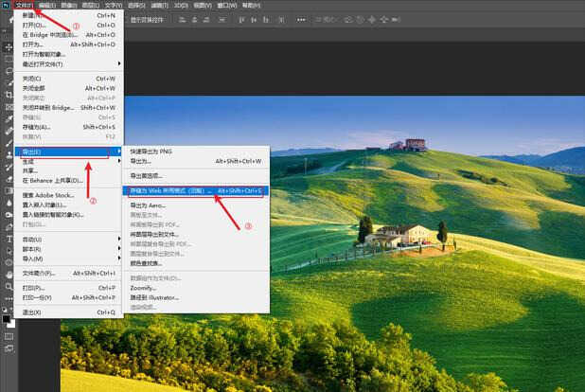Pick the Horizontal Type tool (T)
585x392 pixels.
pyautogui.click(x=9, y=239)
